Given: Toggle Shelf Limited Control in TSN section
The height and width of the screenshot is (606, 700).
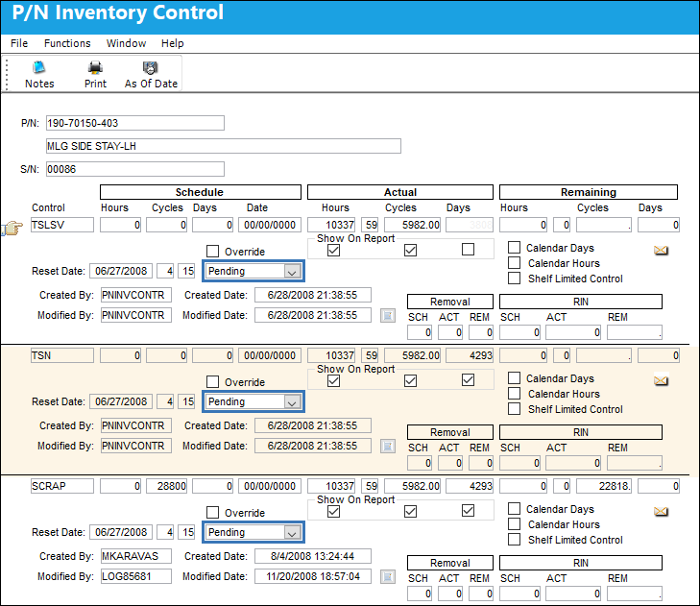Looking at the screenshot, I should tap(514, 408).
